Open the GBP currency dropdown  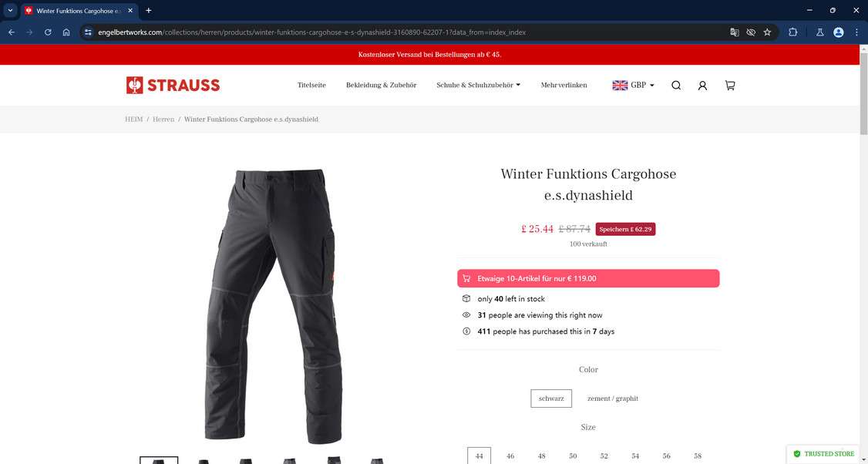[x=634, y=86]
